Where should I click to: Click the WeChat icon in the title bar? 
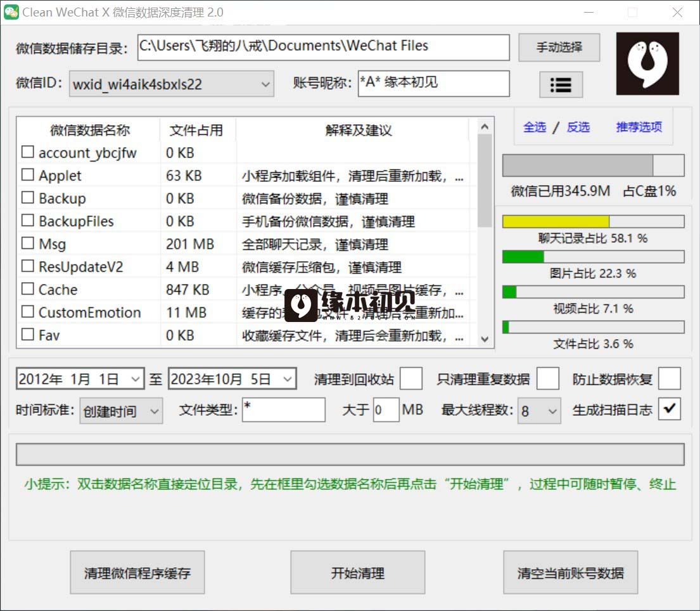11,12
